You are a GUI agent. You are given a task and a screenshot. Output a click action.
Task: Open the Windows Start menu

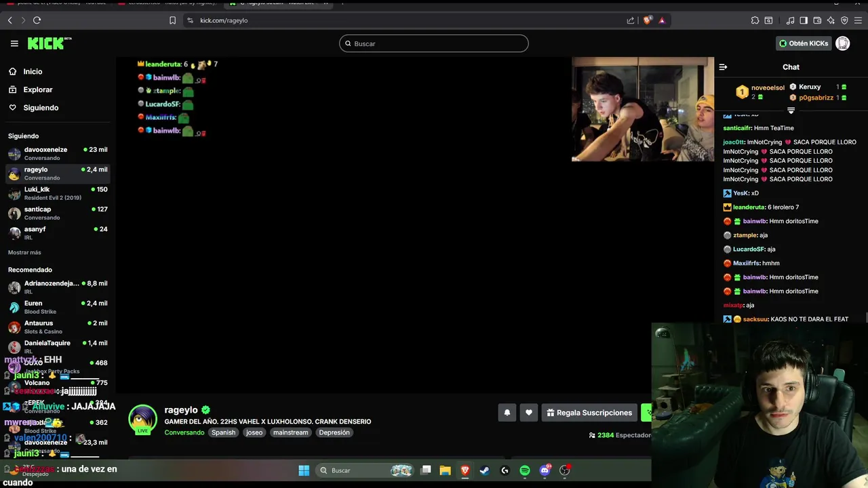point(304,470)
